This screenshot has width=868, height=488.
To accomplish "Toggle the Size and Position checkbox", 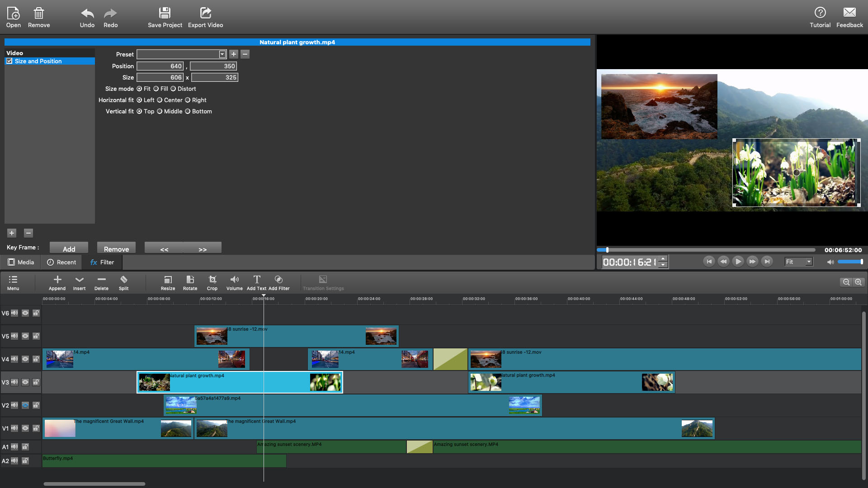I will point(10,61).
